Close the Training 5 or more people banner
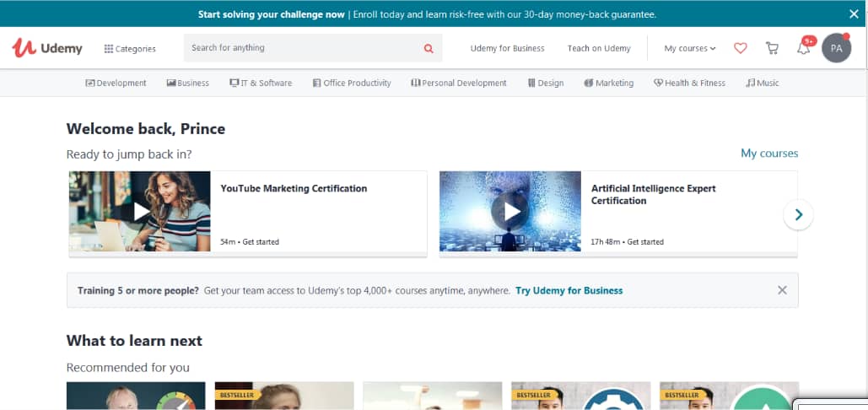Viewport: 868px width, 410px height. (x=782, y=290)
